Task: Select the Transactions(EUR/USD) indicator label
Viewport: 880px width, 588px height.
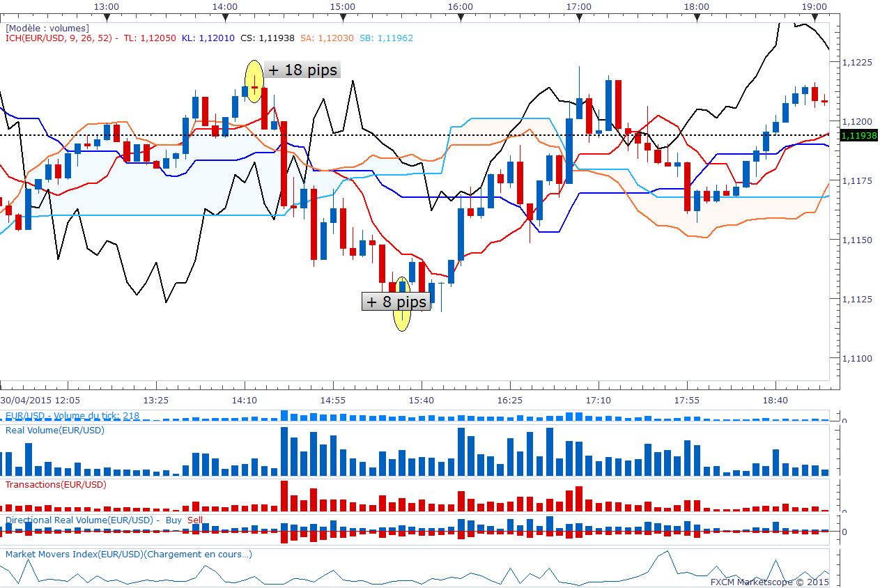Action: click(56, 484)
